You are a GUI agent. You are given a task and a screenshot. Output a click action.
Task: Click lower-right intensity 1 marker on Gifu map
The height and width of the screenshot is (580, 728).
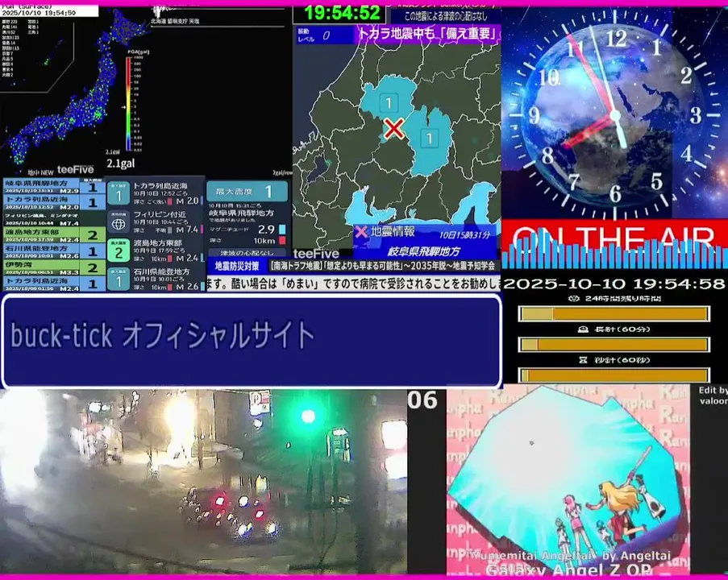[429, 139]
